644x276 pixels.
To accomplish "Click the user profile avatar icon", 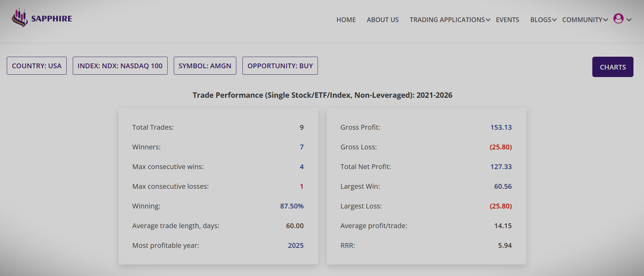I will [x=618, y=19].
